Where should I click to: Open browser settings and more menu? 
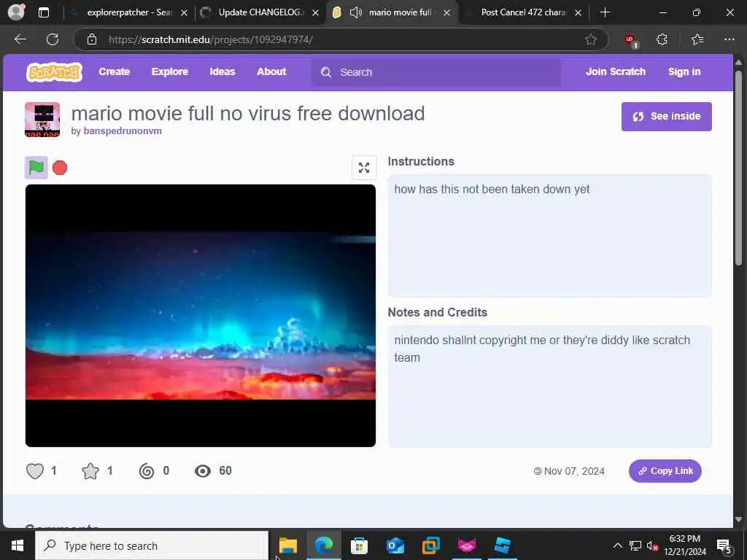pyautogui.click(x=729, y=39)
